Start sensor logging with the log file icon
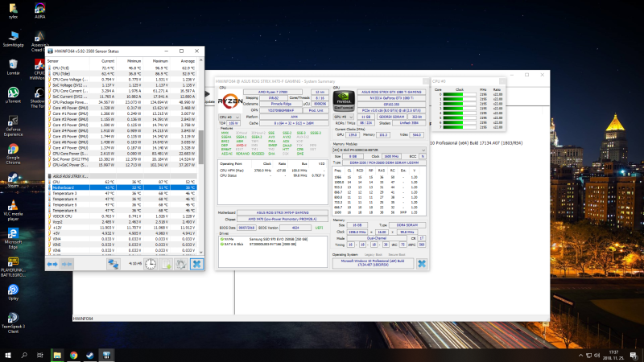 167,263
